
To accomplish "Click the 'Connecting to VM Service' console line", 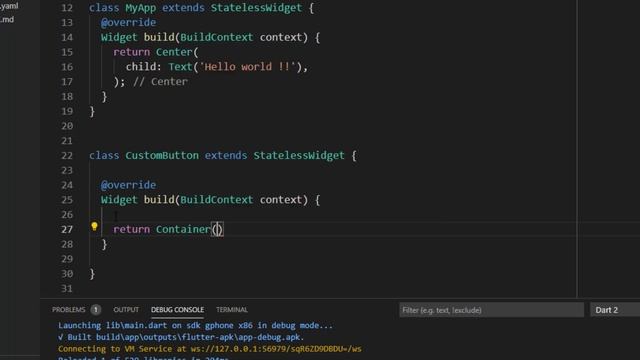I will pyautogui.click(x=209, y=349).
